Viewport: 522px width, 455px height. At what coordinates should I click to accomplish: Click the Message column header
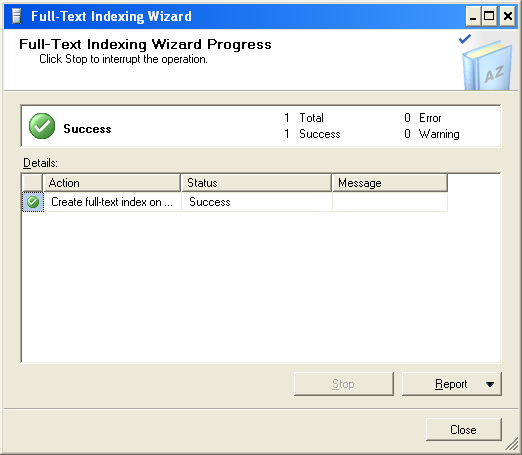390,183
